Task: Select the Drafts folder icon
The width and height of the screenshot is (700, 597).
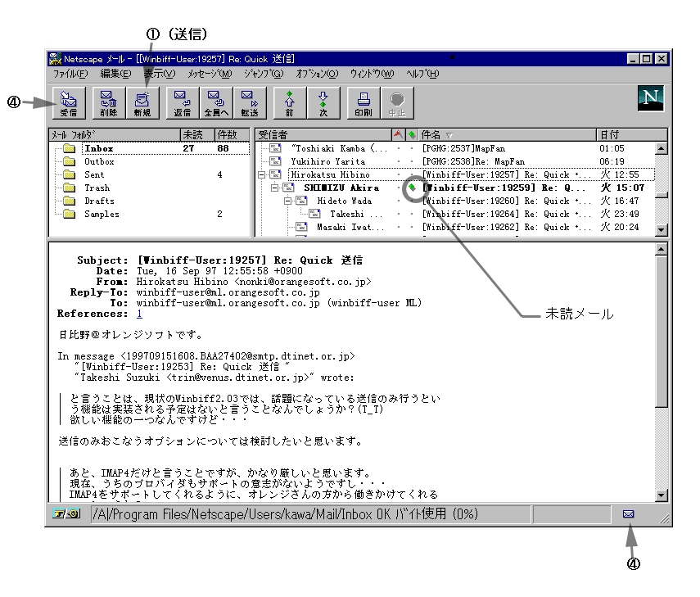Action: pos(70,201)
